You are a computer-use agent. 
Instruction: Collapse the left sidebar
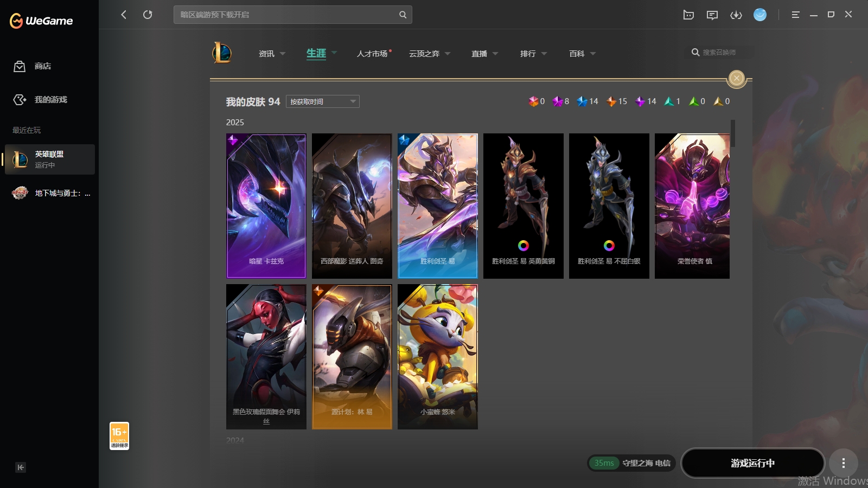pyautogui.click(x=21, y=467)
